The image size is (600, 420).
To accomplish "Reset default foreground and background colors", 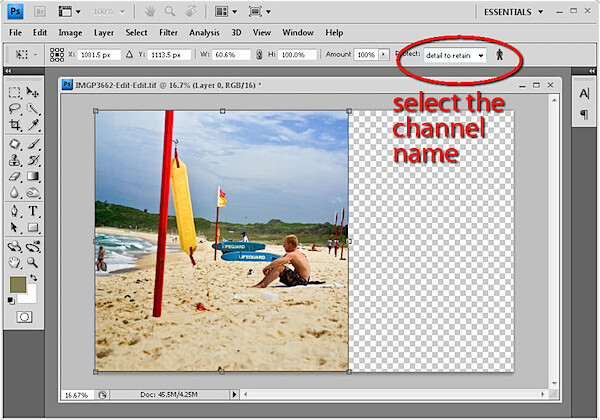I will (11, 301).
